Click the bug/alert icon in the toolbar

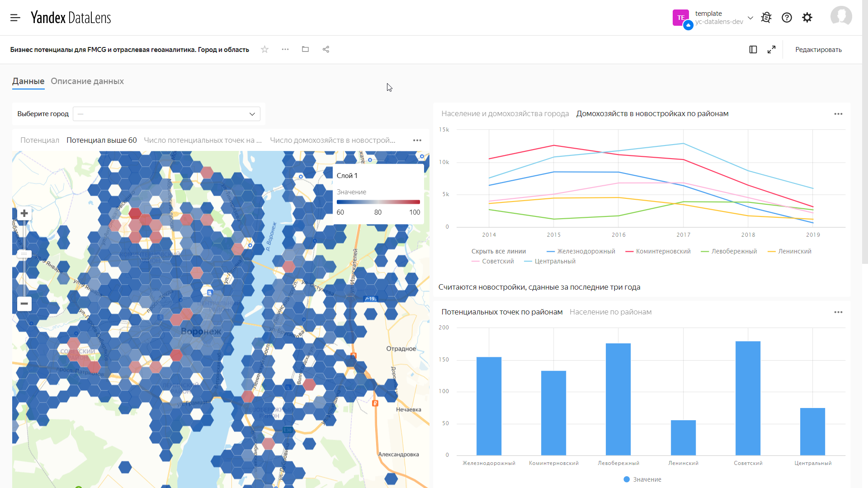[x=766, y=17]
